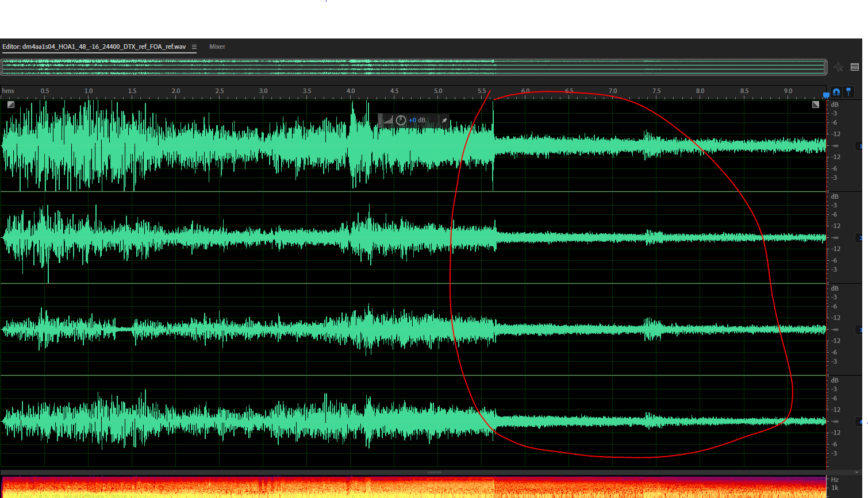
Task: Toggle the blue pin playhead button
Action: (848, 92)
